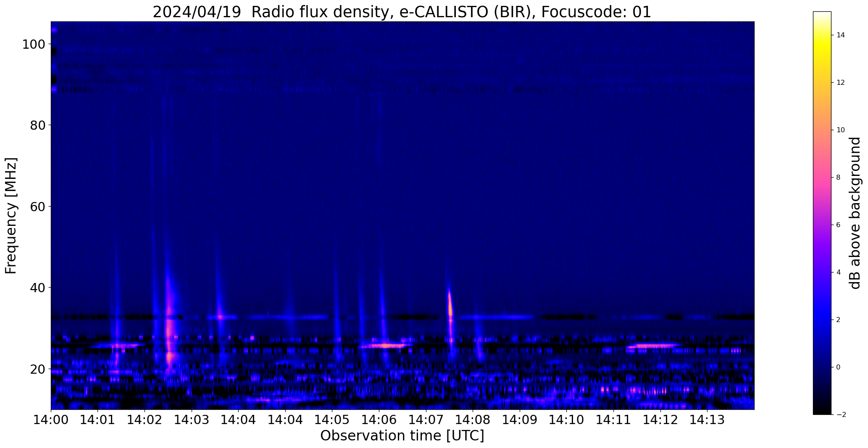Click the colorbar tick labeled 0
This screenshot has width=868, height=448.
[838, 367]
